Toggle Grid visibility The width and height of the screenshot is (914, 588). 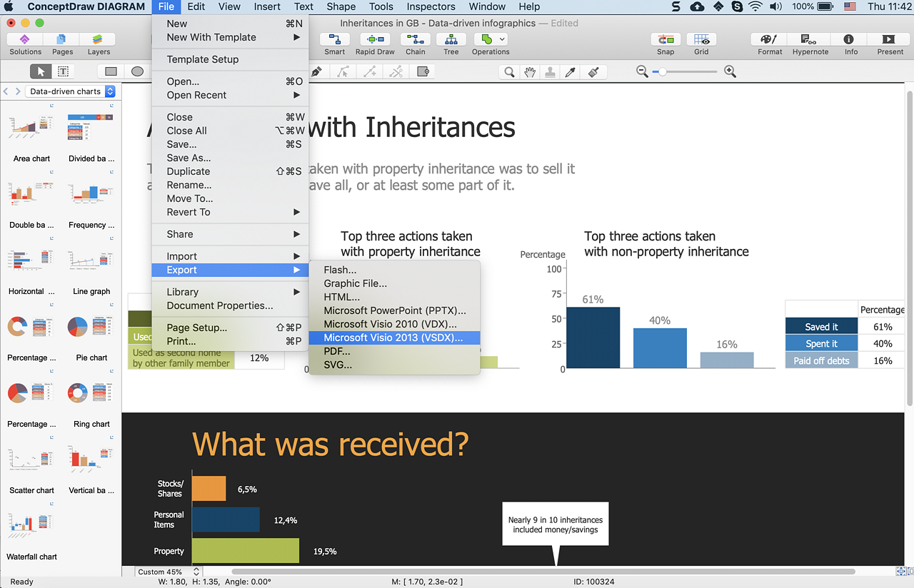[x=701, y=44]
